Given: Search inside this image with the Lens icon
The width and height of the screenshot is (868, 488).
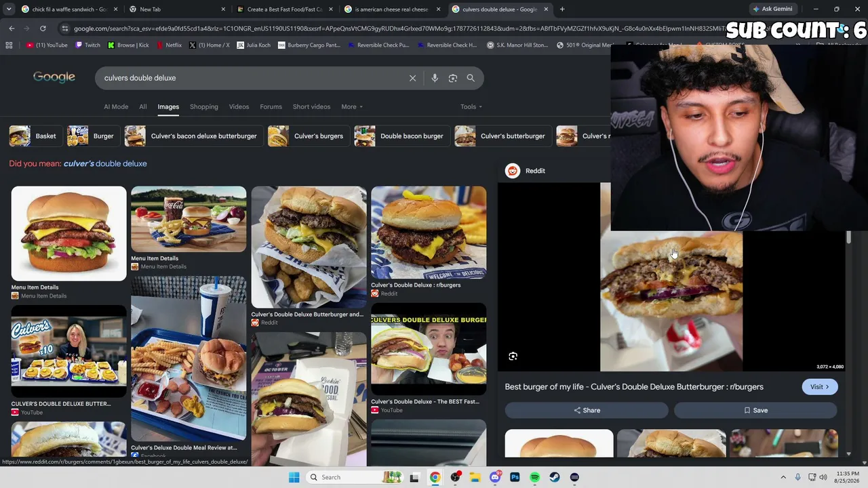Looking at the screenshot, I should click(x=513, y=357).
